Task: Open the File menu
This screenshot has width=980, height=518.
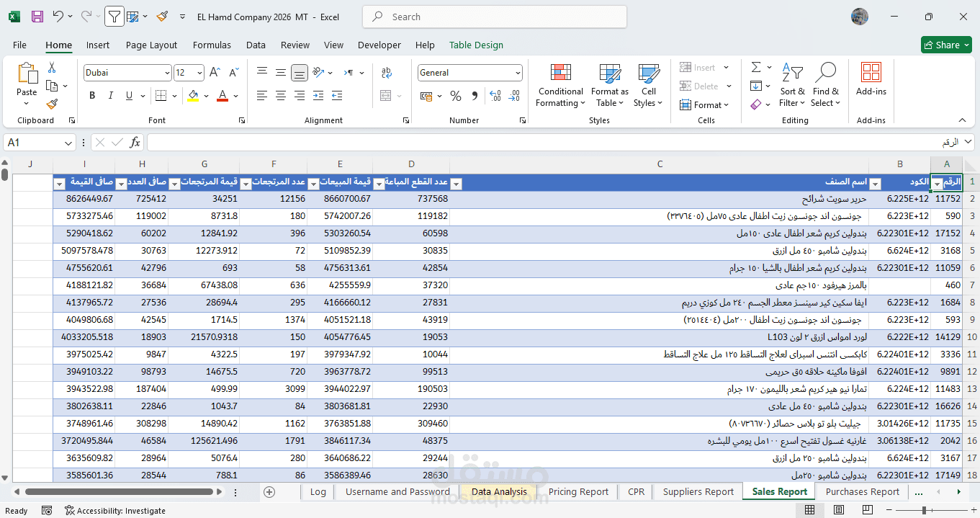Action: pyautogui.click(x=19, y=45)
